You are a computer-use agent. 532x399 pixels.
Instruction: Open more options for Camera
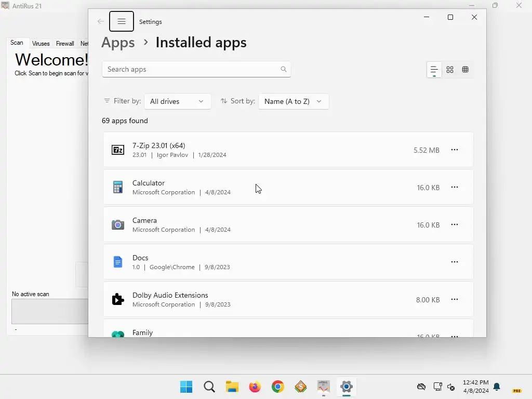pyautogui.click(x=455, y=224)
